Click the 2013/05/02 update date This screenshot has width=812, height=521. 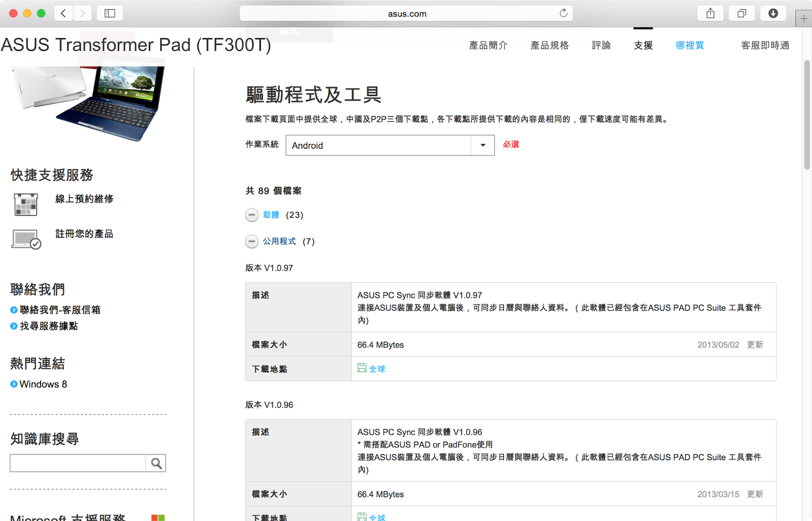718,345
